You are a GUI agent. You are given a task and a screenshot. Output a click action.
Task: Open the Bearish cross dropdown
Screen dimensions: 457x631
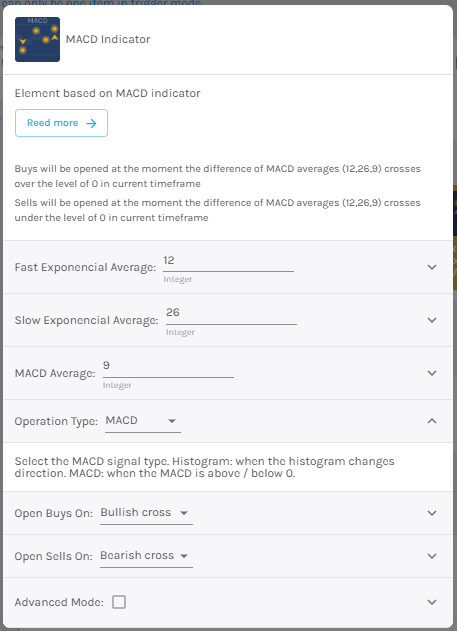146,556
